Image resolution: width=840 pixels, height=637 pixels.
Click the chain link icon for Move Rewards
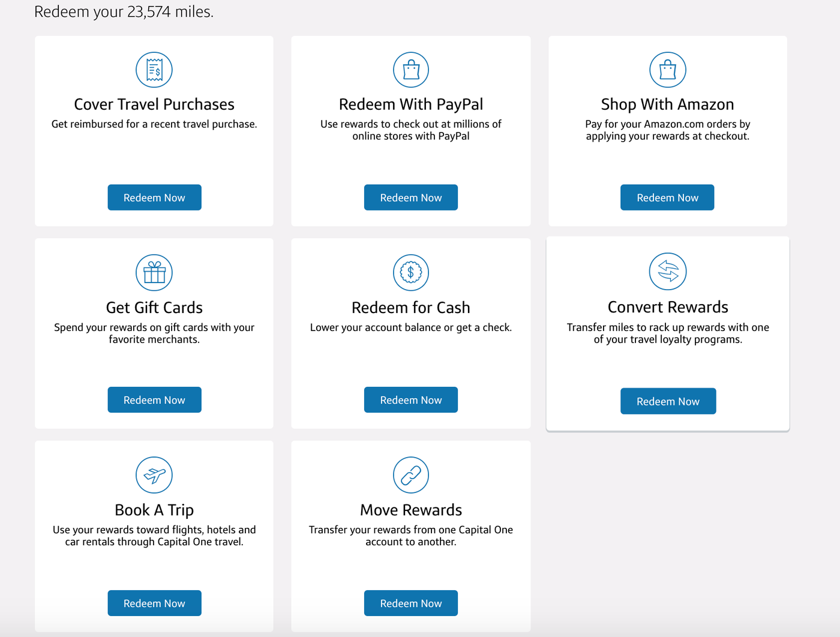pos(411,474)
